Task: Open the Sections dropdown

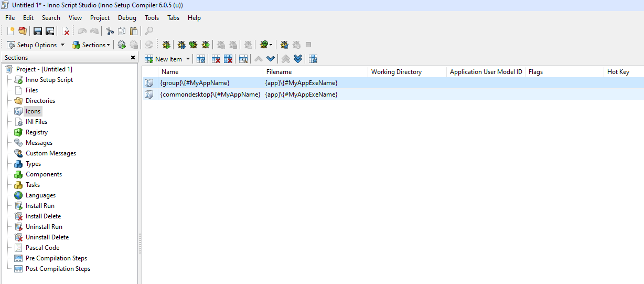Action: click(91, 45)
